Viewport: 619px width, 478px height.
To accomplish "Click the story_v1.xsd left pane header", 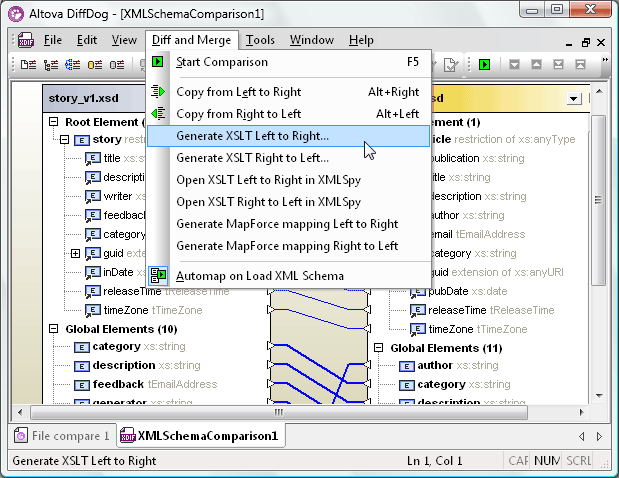I will [x=94, y=98].
